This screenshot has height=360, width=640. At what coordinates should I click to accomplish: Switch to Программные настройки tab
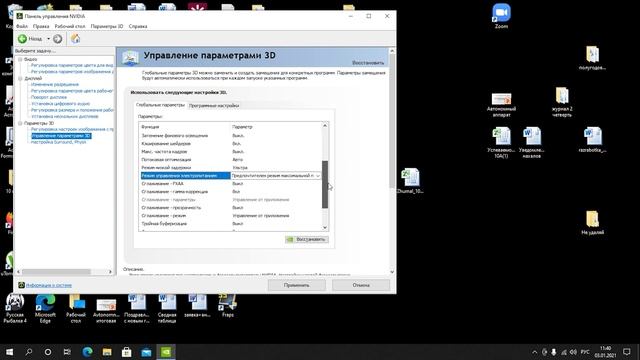tap(213, 105)
